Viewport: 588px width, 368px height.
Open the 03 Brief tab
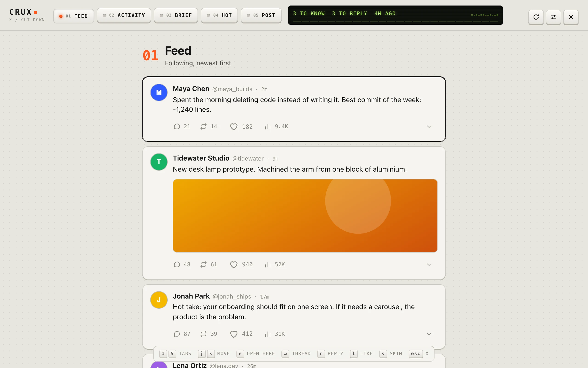coord(176,15)
